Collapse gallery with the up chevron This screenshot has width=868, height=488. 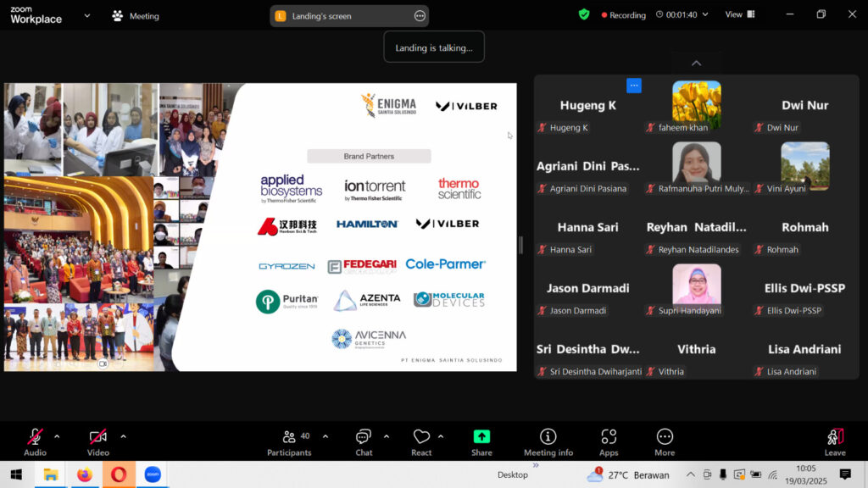tap(697, 63)
